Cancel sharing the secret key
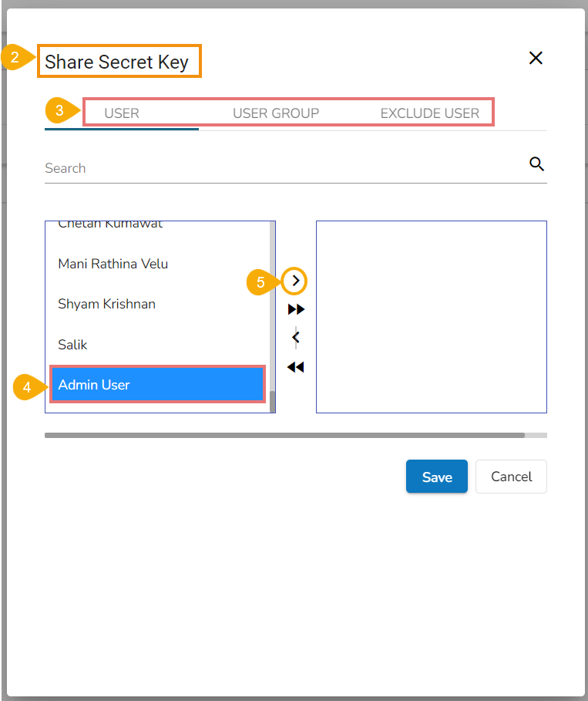588x701 pixels. (511, 477)
